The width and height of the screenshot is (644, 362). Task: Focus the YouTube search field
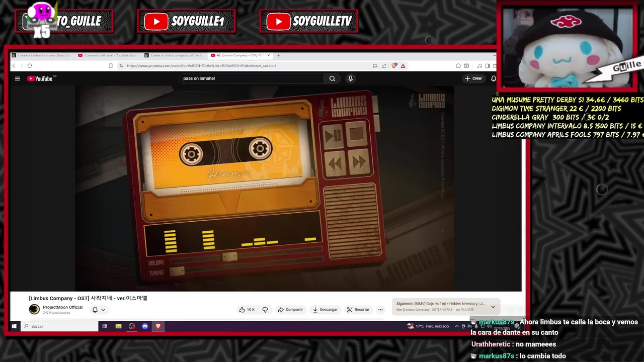click(252, 78)
